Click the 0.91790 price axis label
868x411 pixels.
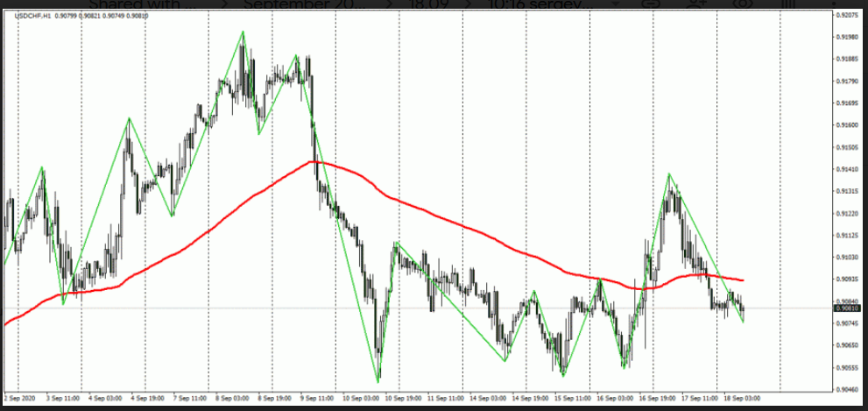pyautogui.click(x=848, y=81)
